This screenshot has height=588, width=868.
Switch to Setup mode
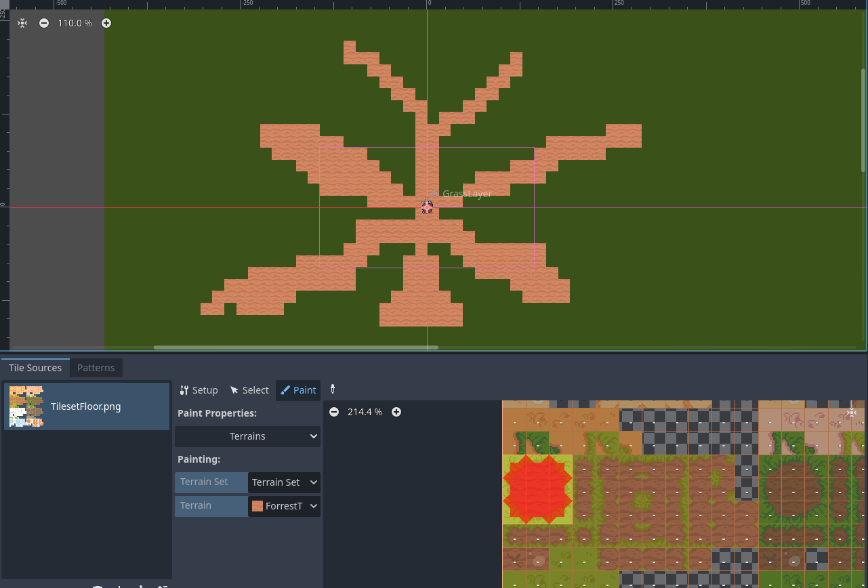(199, 390)
